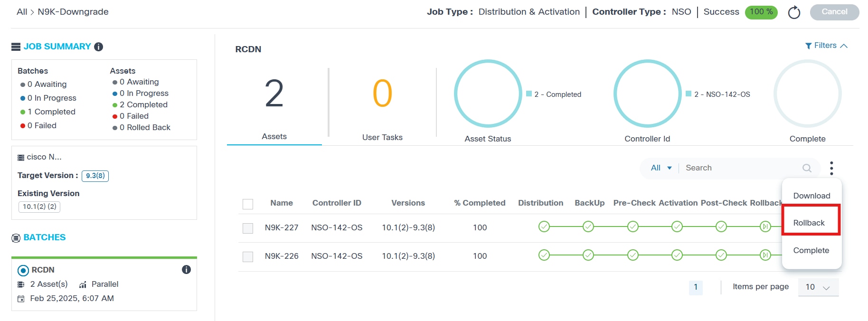Click the Cancel button

tap(834, 12)
